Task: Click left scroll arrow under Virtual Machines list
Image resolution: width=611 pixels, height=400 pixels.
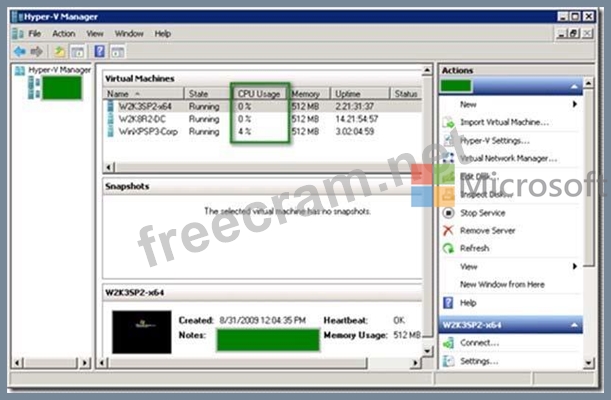Action: pyautogui.click(x=109, y=167)
